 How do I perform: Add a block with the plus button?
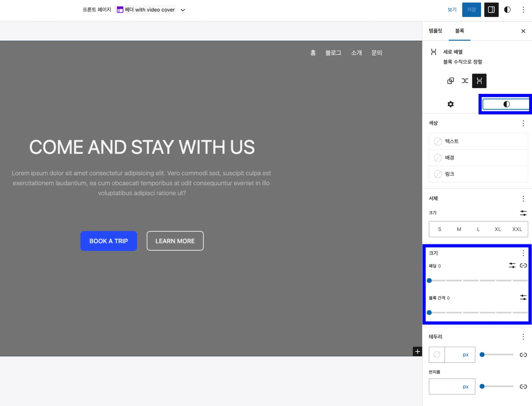click(x=418, y=352)
